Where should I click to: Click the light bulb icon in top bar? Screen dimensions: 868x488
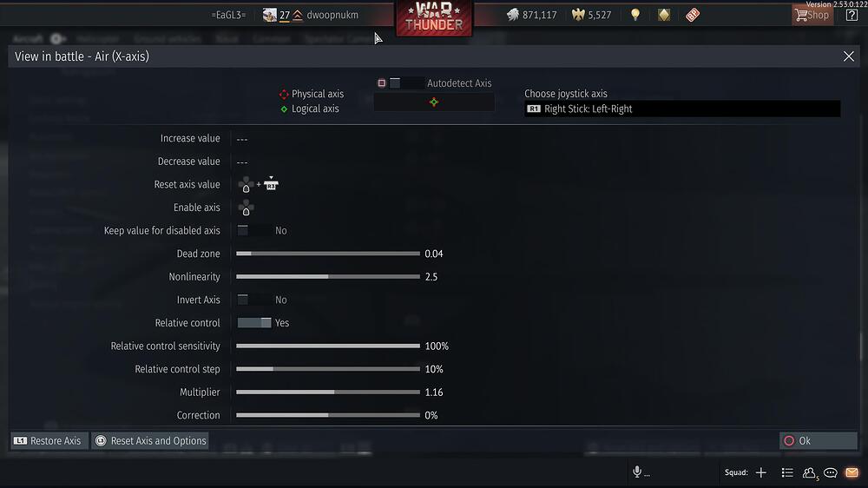point(635,15)
